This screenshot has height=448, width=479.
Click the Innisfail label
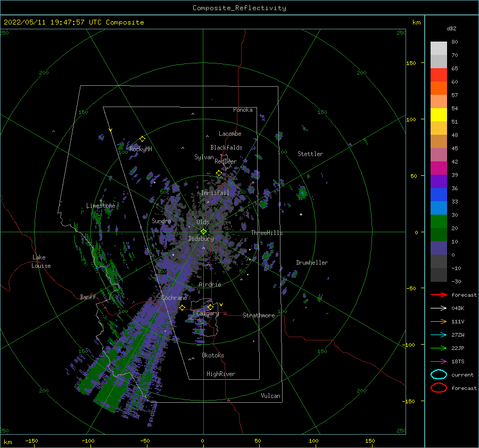coord(215,193)
